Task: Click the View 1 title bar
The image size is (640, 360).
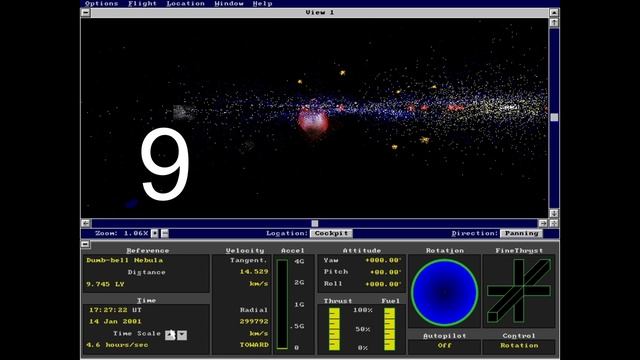Action: [320, 13]
